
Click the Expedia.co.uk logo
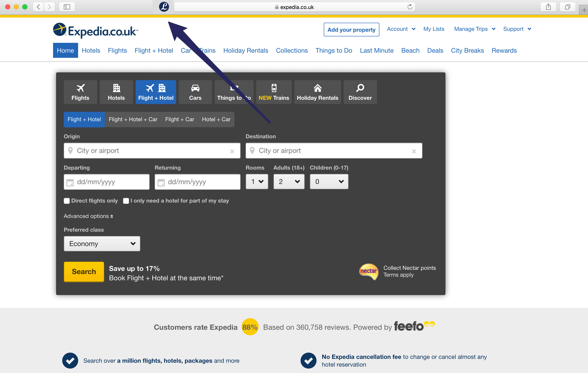click(x=95, y=31)
